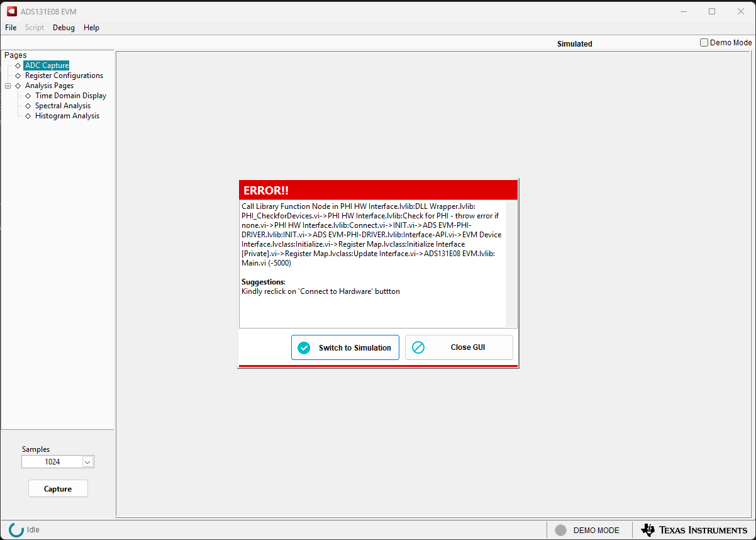Click 'Kindly reclick on Connect to Hardware' text
Image resolution: width=756 pixels, height=540 pixels.
[x=321, y=291]
